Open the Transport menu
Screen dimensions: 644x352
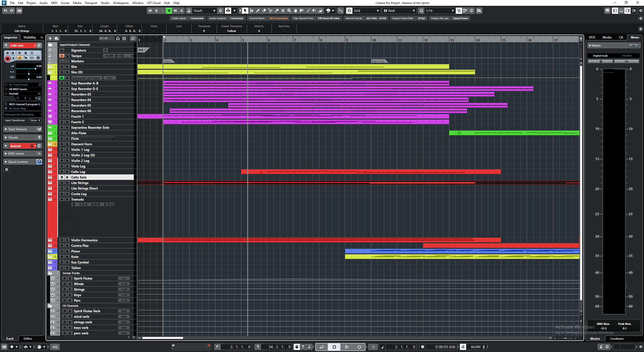91,3
